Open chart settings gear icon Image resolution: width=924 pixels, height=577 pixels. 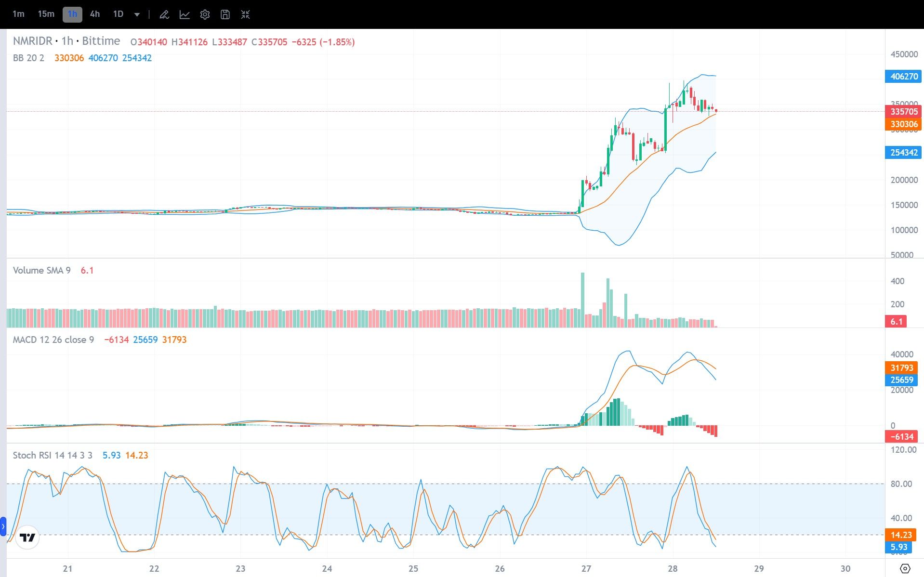205,14
